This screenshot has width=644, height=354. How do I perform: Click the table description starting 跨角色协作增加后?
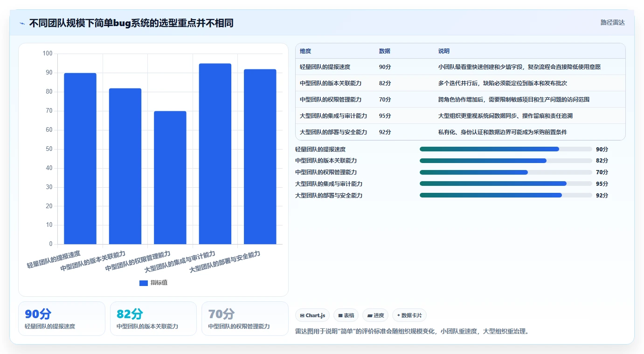click(x=514, y=100)
